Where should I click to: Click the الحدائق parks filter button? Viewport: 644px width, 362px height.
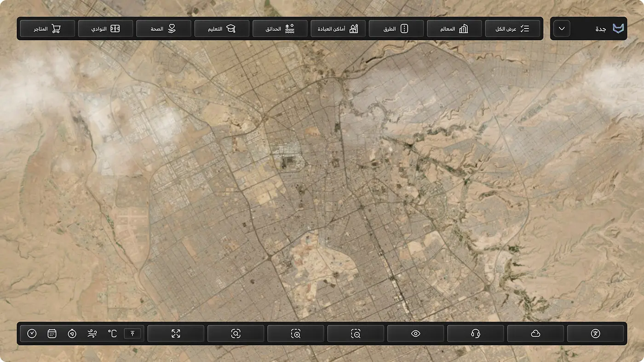pos(280,28)
